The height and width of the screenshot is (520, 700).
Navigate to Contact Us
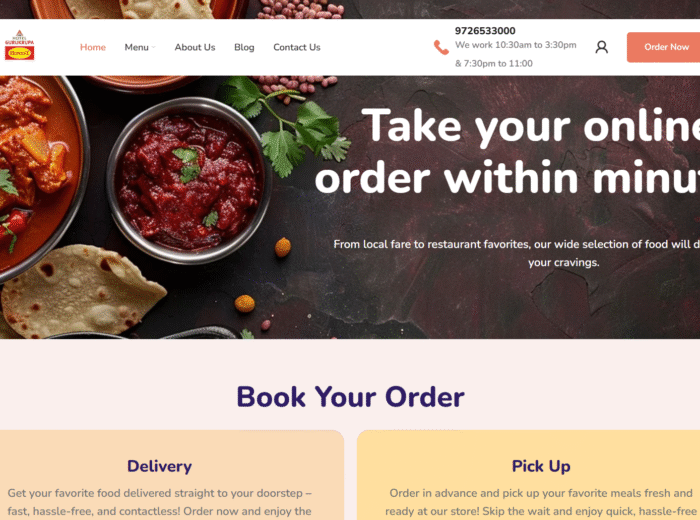coord(297,47)
